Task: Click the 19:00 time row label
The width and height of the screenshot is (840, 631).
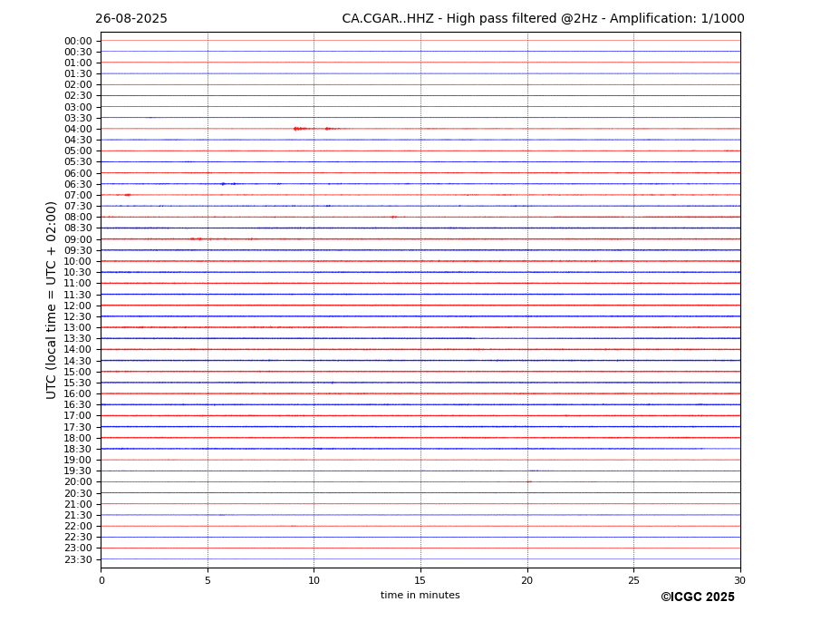Action: coord(78,460)
